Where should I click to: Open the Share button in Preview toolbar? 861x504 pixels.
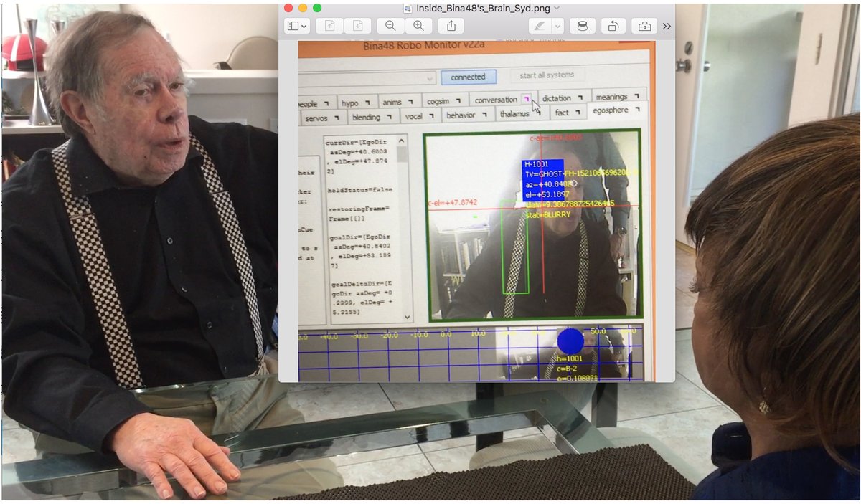[451, 26]
